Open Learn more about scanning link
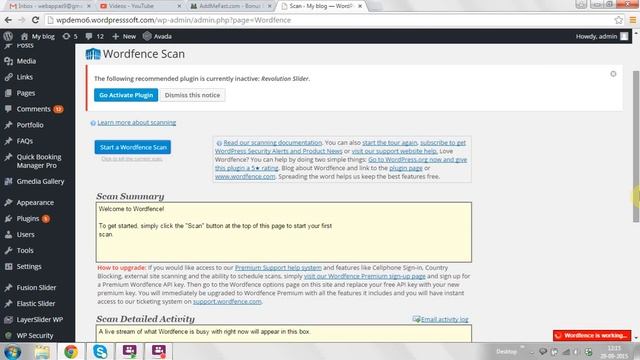The width and height of the screenshot is (640, 360). pos(136,122)
